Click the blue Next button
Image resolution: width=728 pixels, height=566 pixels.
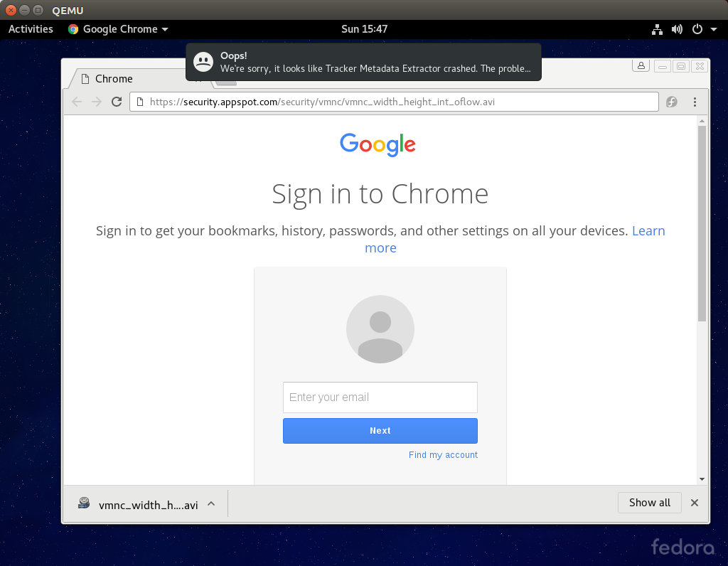click(380, 431)
